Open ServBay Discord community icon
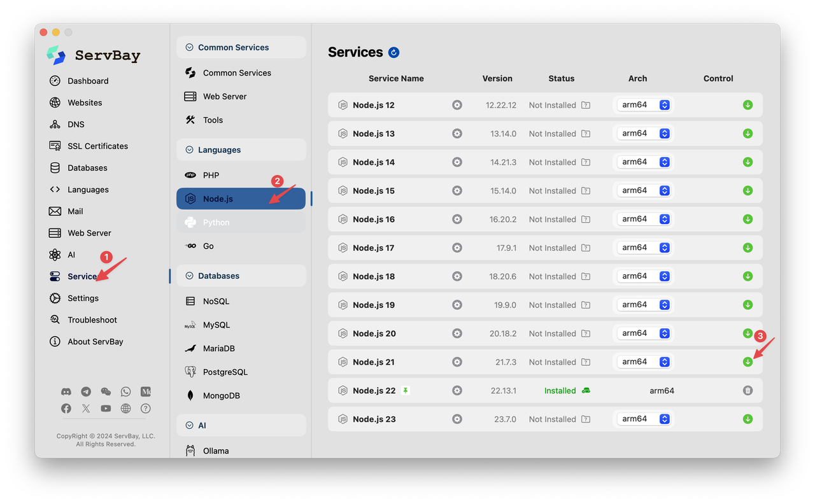This screenshot has width=815, height=504. tap(66, 392)
